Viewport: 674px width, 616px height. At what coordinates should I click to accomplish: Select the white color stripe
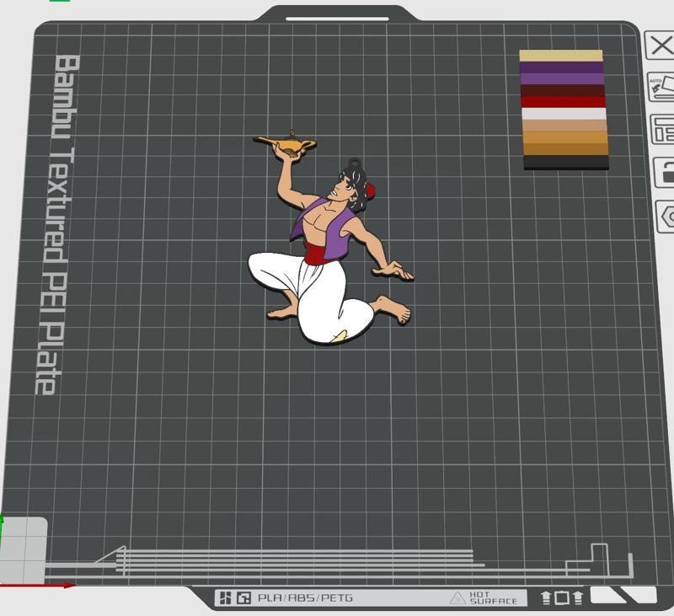click(564, 114)
